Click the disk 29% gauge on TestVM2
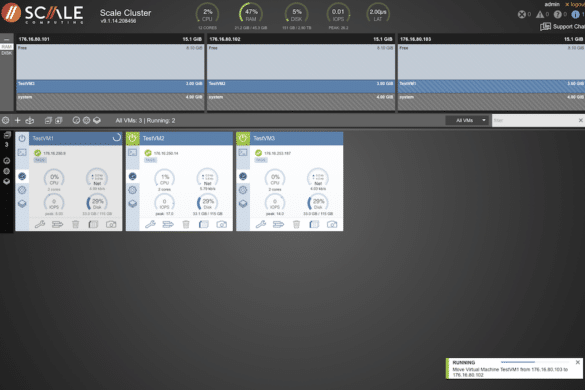This screenshot has height=390, width=585. point(207,203)
